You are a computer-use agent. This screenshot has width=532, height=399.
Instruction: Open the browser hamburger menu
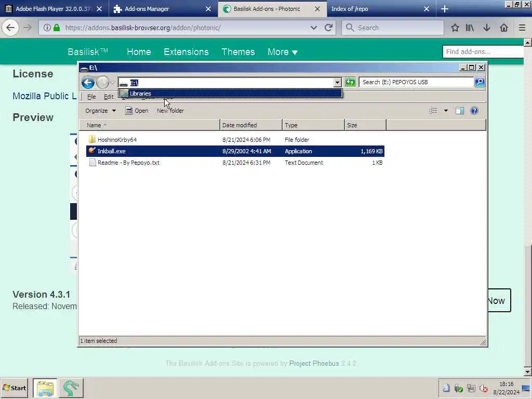pyautogui.click(x=522, y=28)
